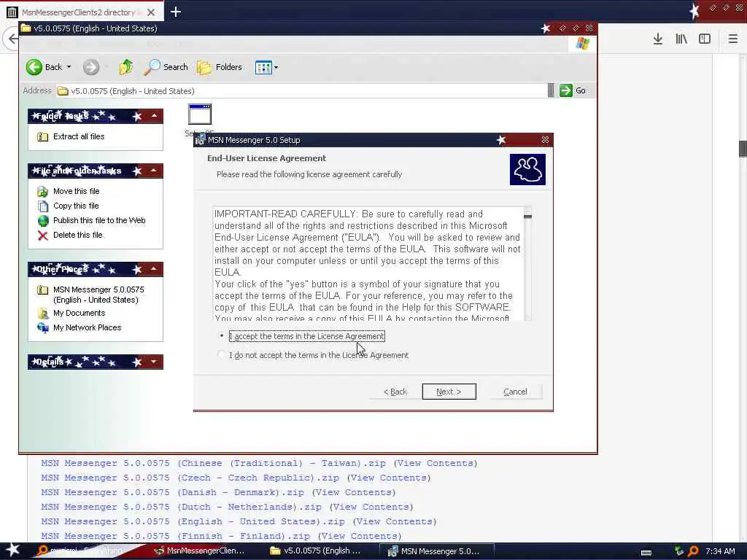Viewport: 747px width, 560px height.
Task: Click the Move this file icon
Action: click(42, 192)
